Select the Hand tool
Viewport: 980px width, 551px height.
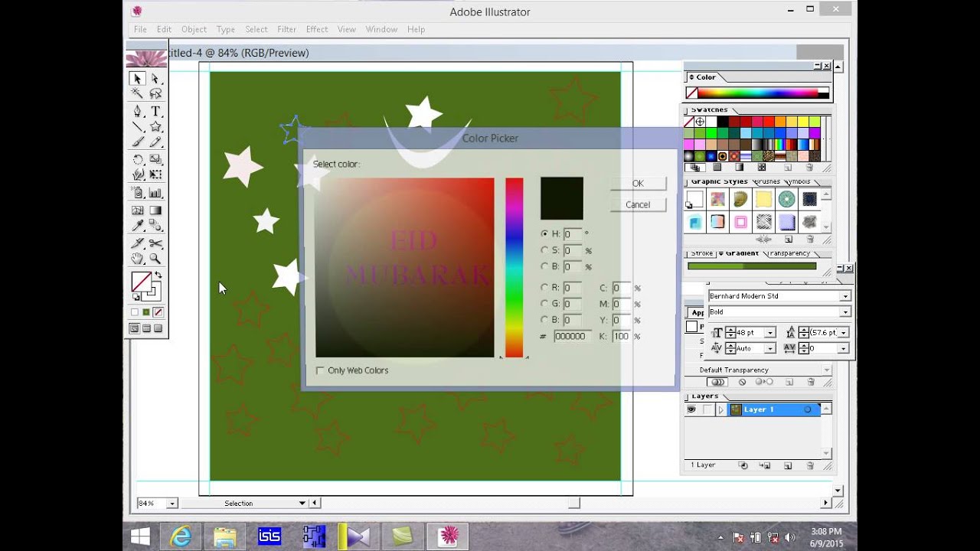[x=137, y=259]
